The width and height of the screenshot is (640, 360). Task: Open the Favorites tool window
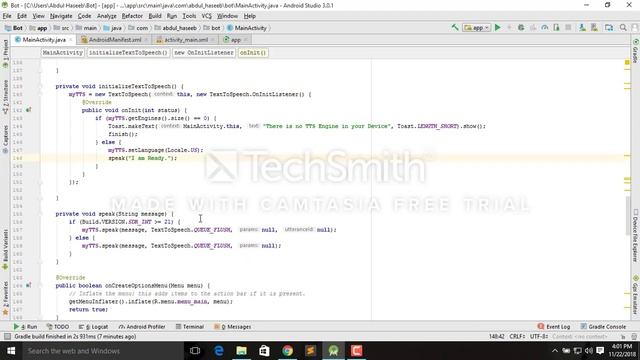(5, 298)
